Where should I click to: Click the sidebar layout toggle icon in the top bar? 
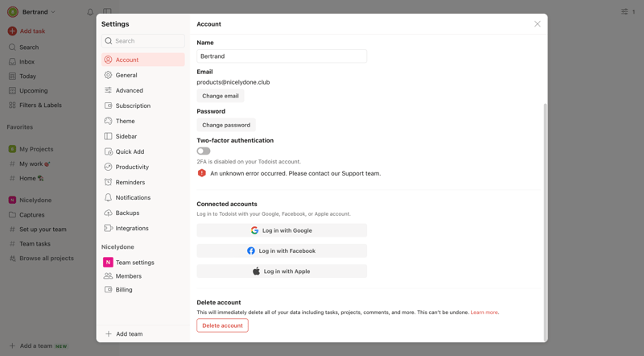point(107,11)
